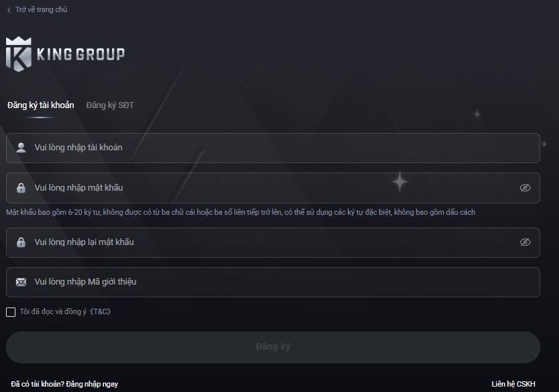
Task: Click the envelope icon in referral code field
Action: click(x=21, y=282)
